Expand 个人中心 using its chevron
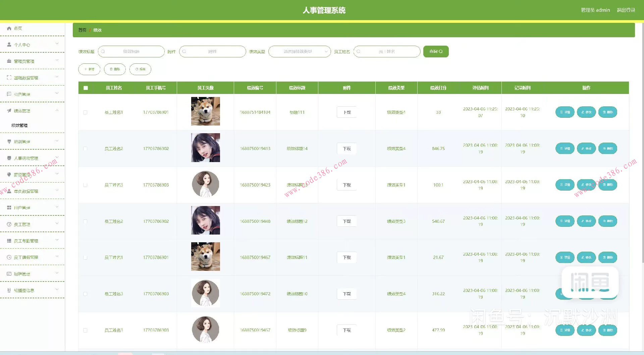644x355 pixels. (x=57, y=44)
